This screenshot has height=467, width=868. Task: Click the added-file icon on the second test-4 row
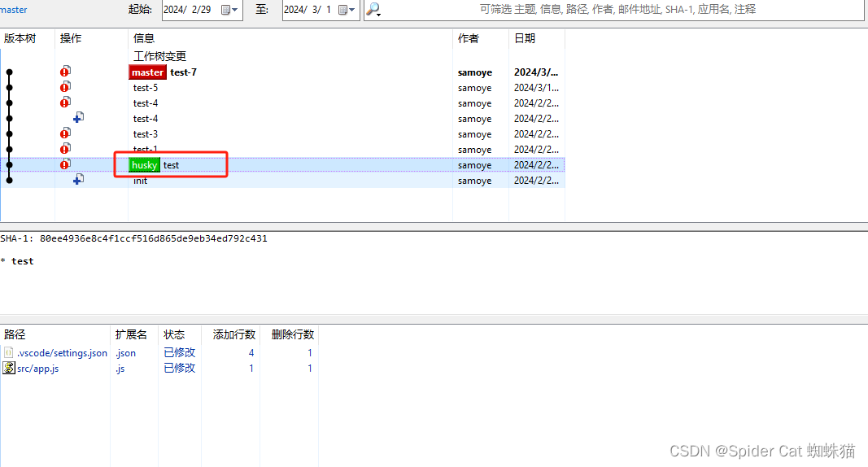coord(79,117)
